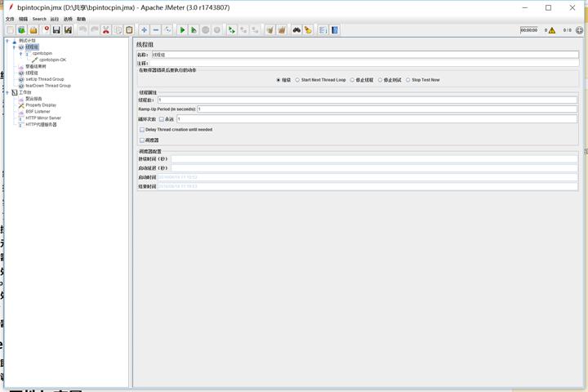This screenshot has height=392, width=588.
Task: Click the Save As icon
Action: (x=69, y=30)
